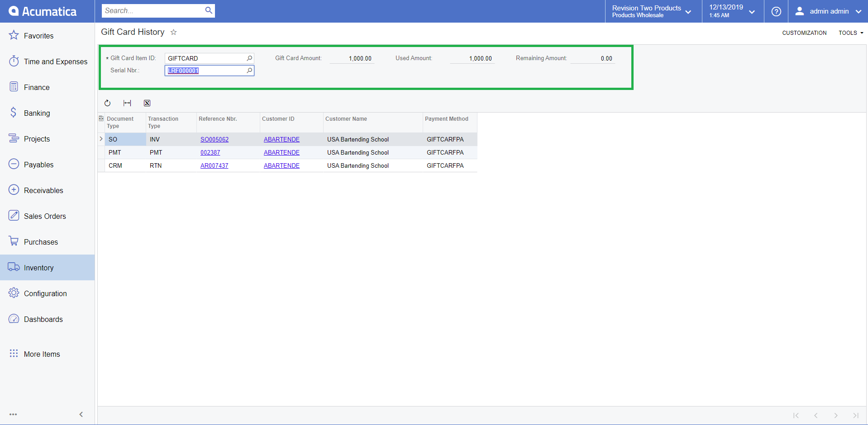Screen dimensions: 868x425
Task: Open the Purchases workspace
Action: point(47,242)
